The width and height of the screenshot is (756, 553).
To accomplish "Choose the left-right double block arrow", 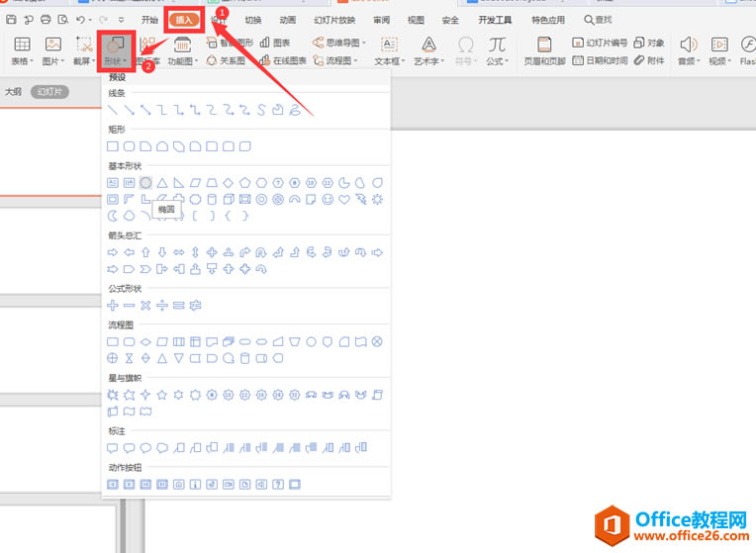I will click(x=179, y=252).
